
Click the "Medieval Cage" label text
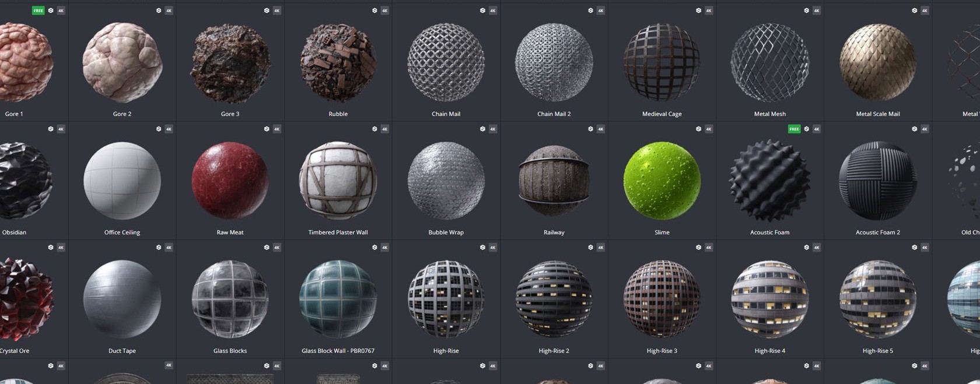(x=662, y=114)
